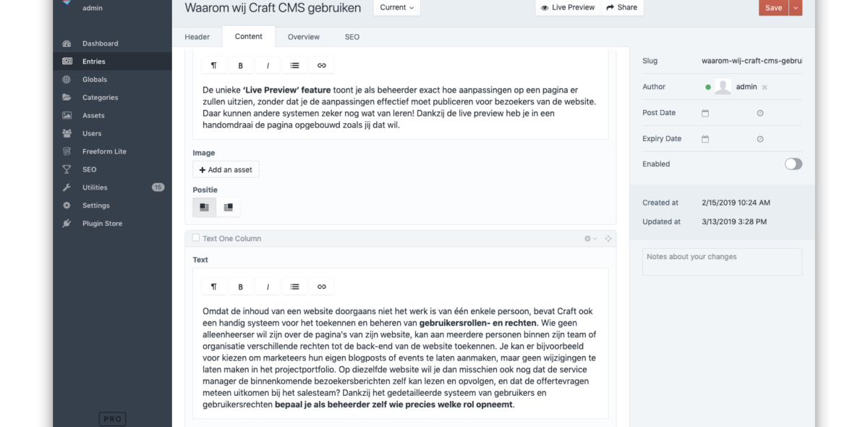The width and height of the screenshot is (868, 427).
Task: Open Utilities showing 15 pending items
Action: (x=94, y=187)
